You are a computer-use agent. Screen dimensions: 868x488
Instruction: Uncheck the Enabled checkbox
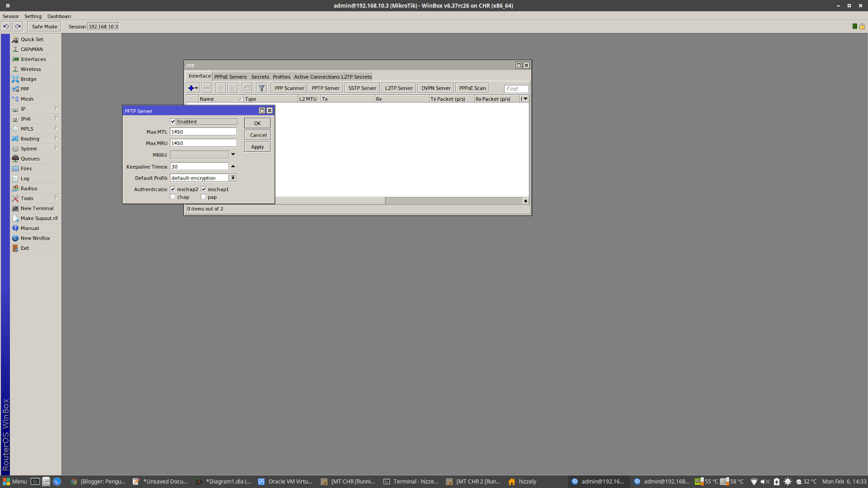coord(173,121)
